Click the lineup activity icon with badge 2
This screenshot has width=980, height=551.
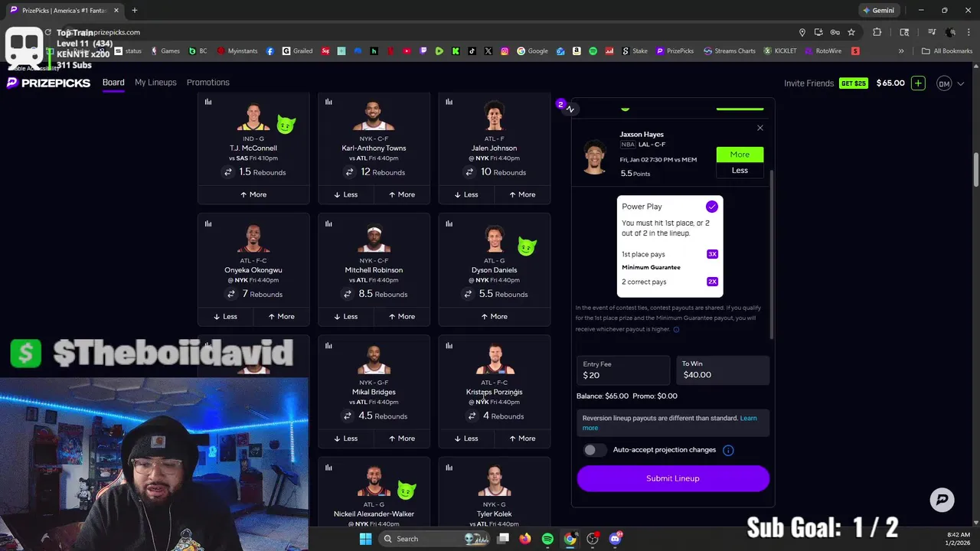(x=570, y=109)
